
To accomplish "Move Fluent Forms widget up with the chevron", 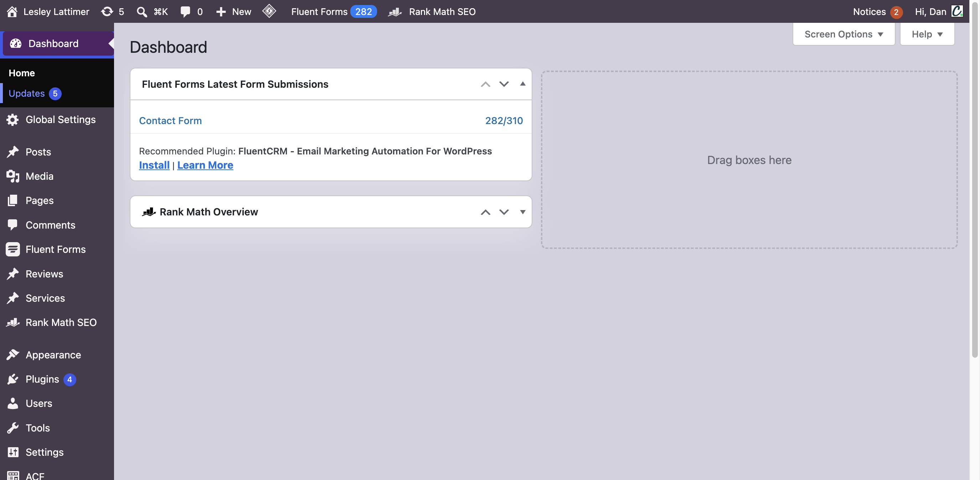I will [x=485, y=84].
